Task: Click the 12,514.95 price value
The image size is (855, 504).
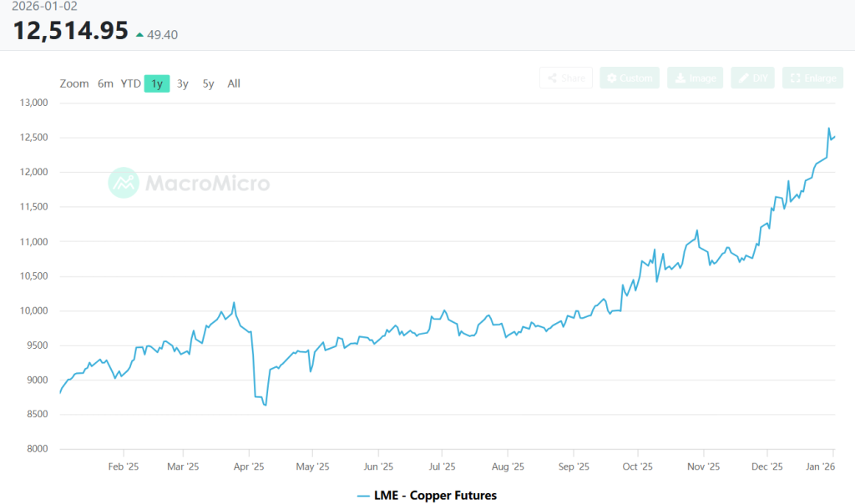Action: pyautogui.click(x=70, y=32)
